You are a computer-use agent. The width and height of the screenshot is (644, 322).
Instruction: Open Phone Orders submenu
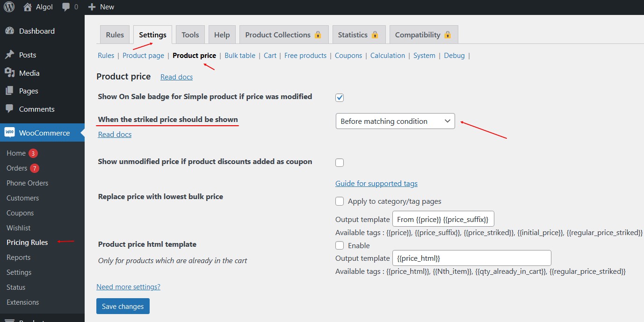click(x=27, y=183)
